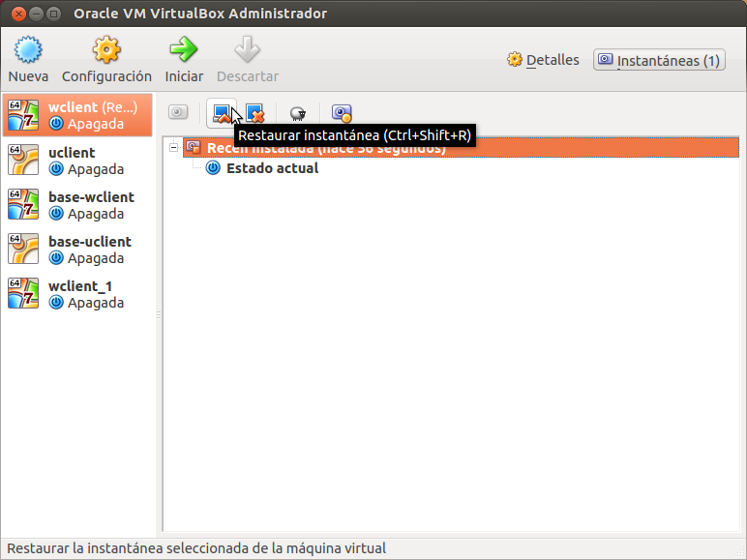
Task: Click the status bar restore message text
Action: coord(196,548)
